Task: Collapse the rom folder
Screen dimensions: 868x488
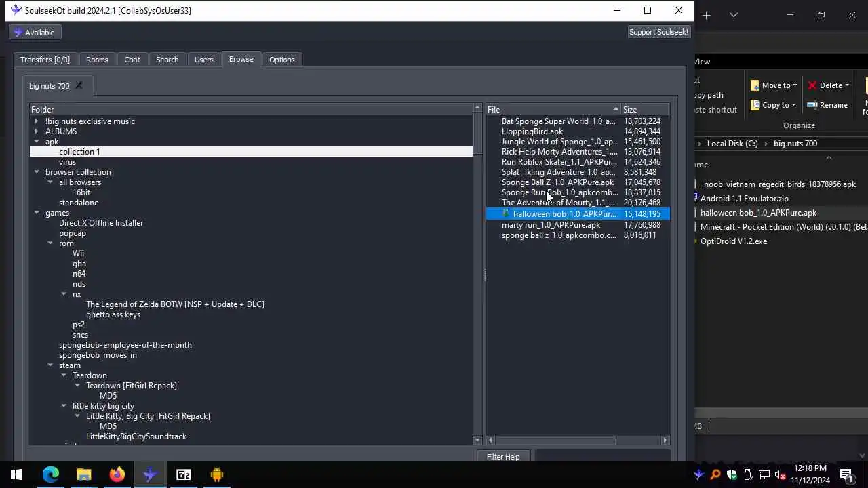Action: point(50,243)
